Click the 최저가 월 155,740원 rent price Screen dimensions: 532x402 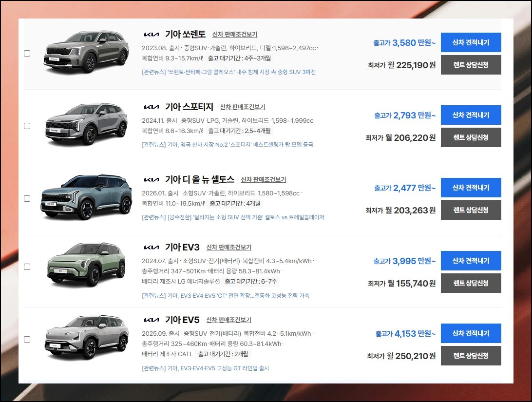pos(402,284)
